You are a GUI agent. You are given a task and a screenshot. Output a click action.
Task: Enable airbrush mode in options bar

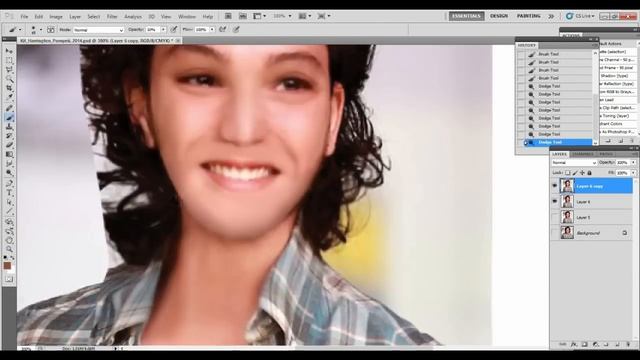pos(222,29)
